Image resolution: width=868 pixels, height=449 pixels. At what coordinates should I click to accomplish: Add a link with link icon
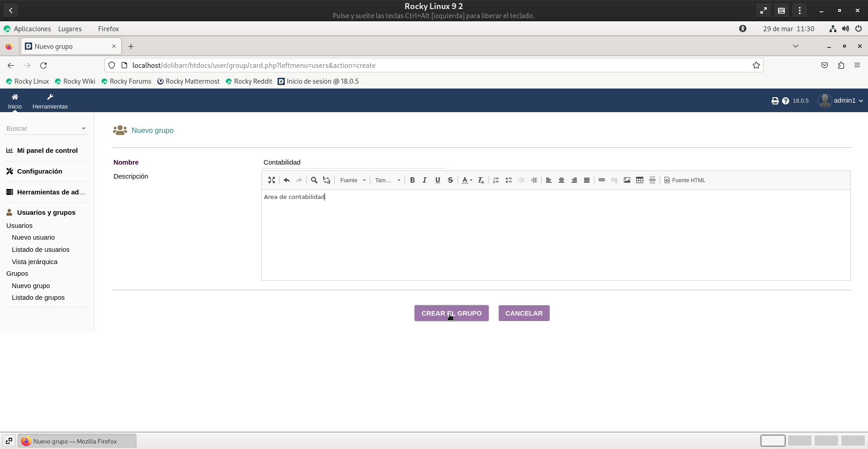602,180
